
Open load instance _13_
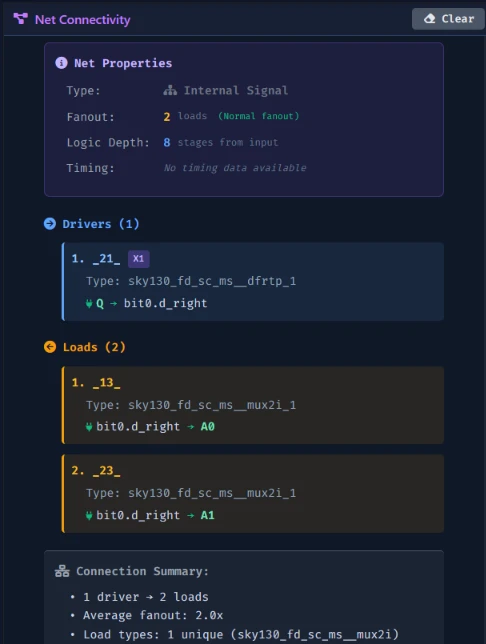click(106, 383)
